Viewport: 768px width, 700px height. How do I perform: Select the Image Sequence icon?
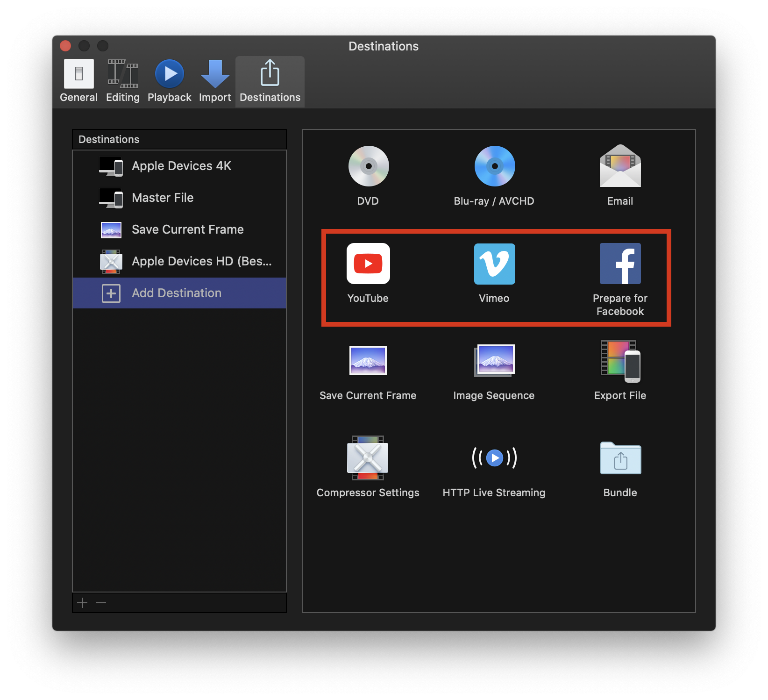pyautogui.click(x=495, y=360)
